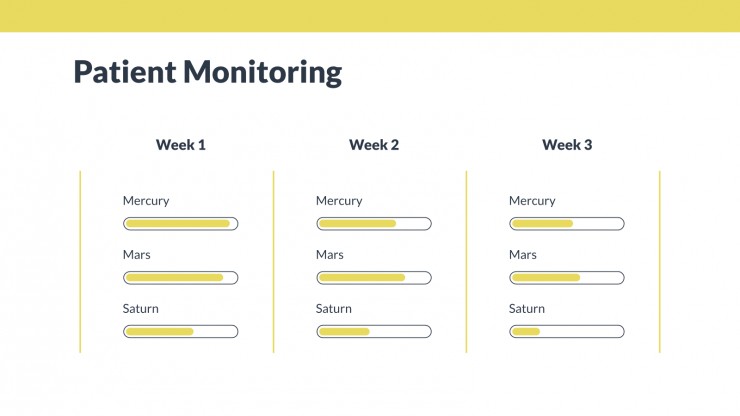Click the yellow header band
This screenshot has height=416, width=740.
pyautogui.click(x=370, y=16)
